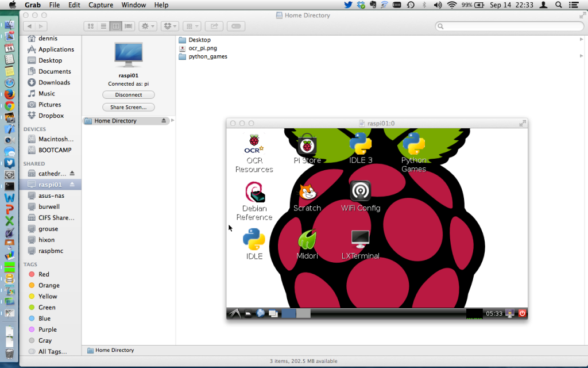This screenshot has height=368, width=588.
Task: Eject the raspi01 shared server
Action: tap(72, 185)
